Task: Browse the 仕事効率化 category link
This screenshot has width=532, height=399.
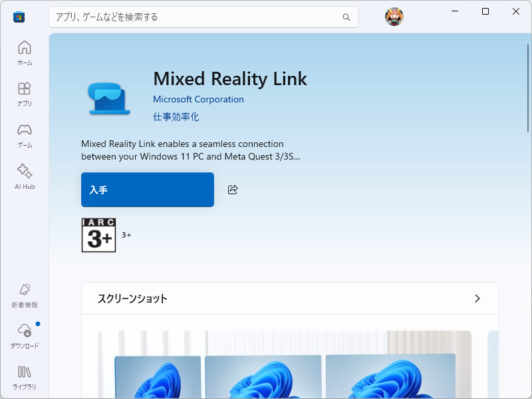Action: click(175, 116)
